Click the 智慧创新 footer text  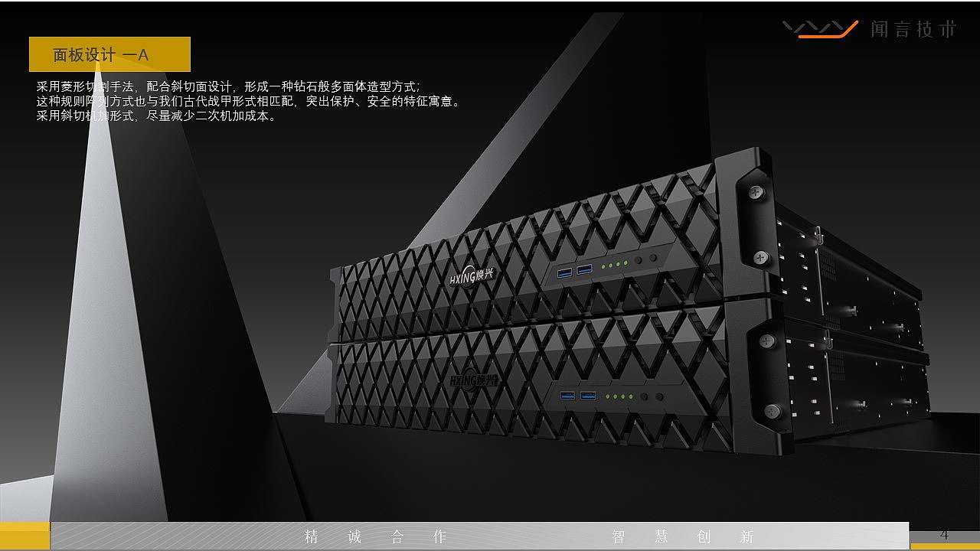pyautogui.click(x=683, y=536)
